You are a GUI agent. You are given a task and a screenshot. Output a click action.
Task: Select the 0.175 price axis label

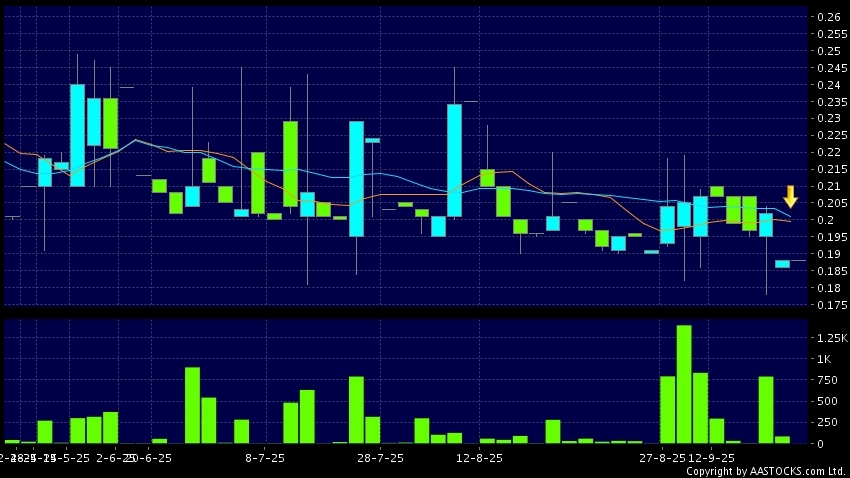coord(832,305)
